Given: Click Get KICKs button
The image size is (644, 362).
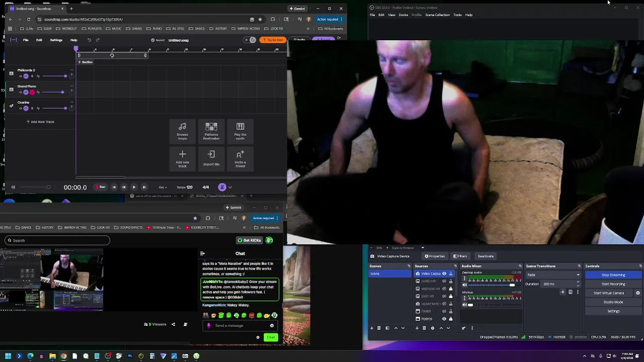Looking at the screenshot, I should pyautogui.click(x=250, y=240).
